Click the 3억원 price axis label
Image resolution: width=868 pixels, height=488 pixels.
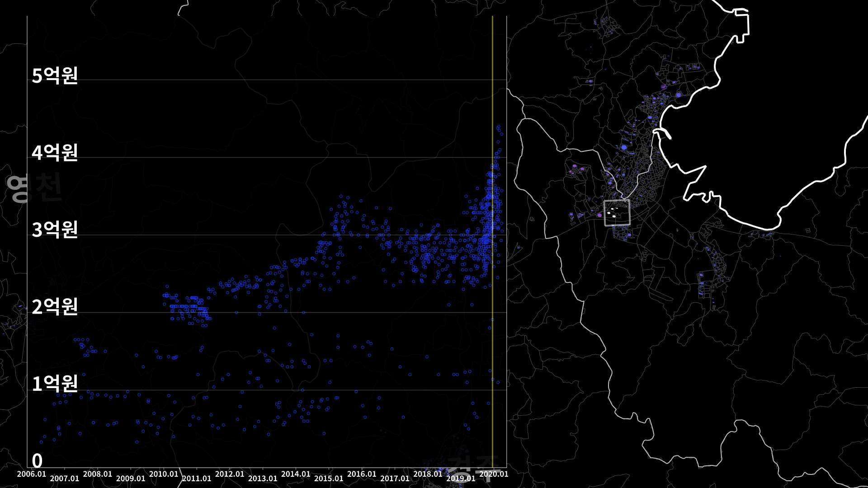click(x=55, y=230)
